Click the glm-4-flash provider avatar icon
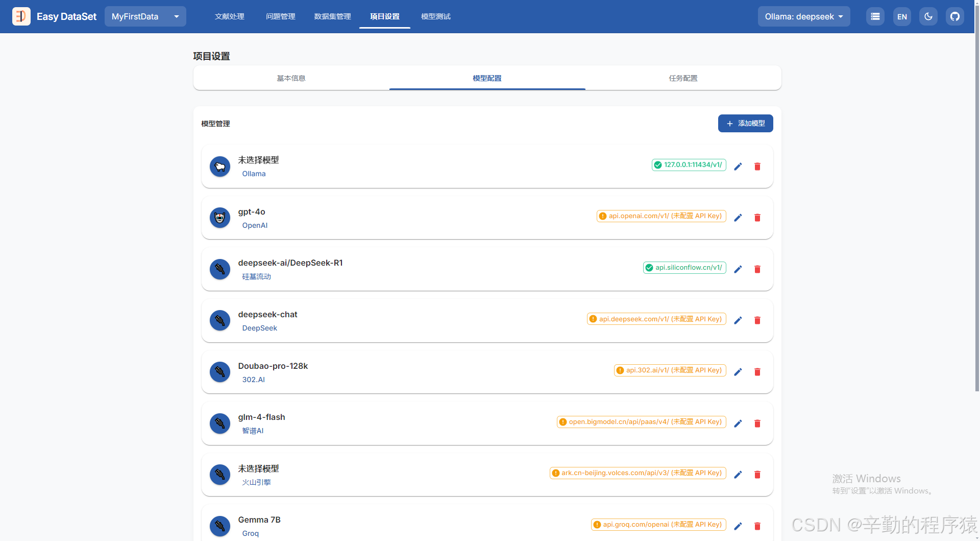 tap(220, 424)
